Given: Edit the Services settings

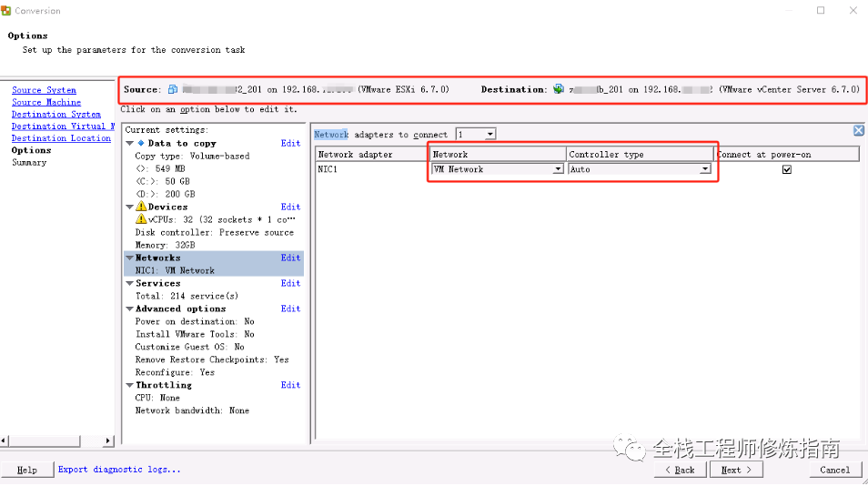Looking at the screenshot, I should [290, 283].
